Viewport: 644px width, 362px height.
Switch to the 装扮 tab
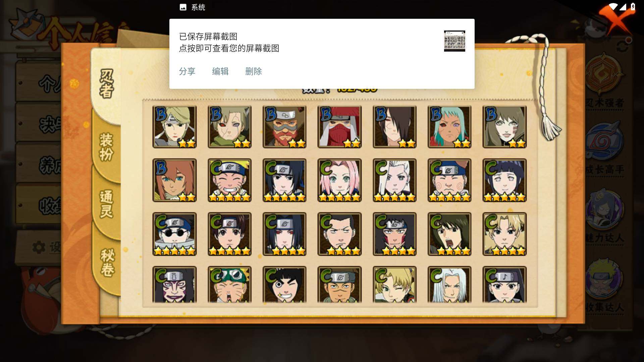[x=106, y=147]
